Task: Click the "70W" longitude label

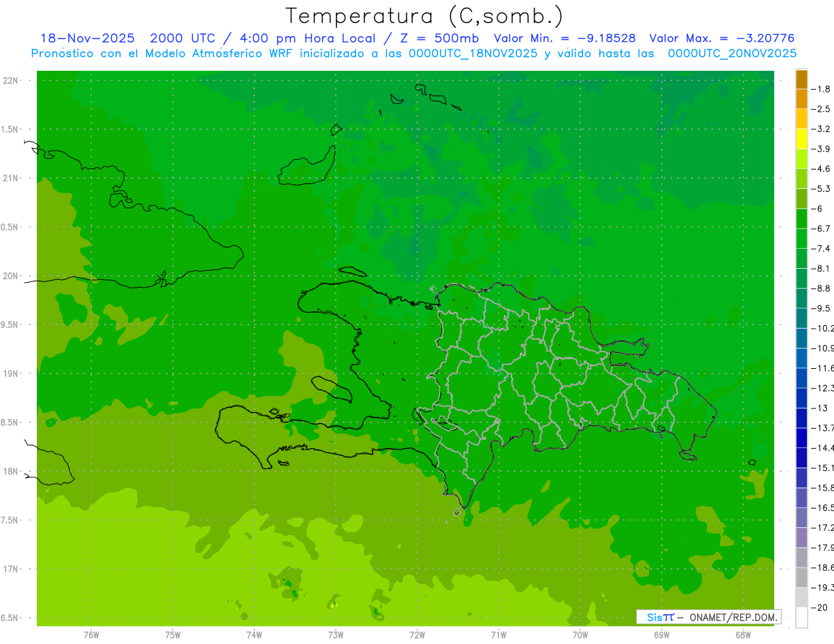Action: [x=580, y=635]
